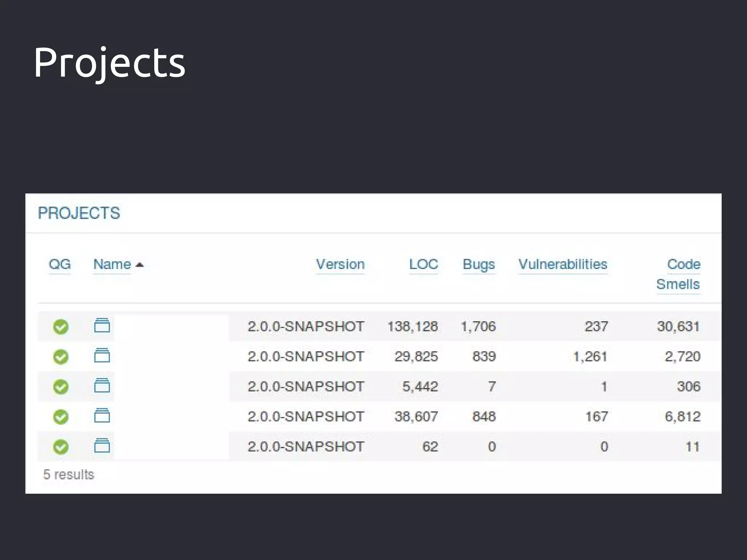This screenshot has width=747, height=560.
Task: Click quality gate icon in 5,442 LOC row
Action: coord(61,387)
